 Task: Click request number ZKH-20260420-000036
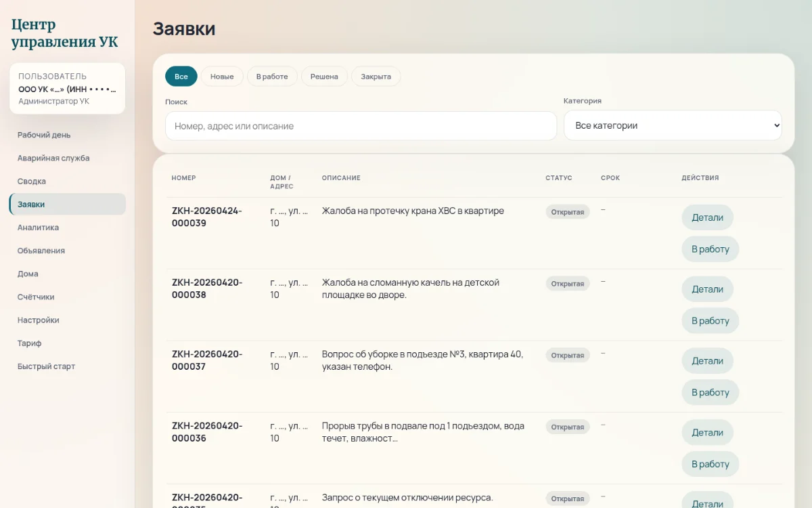(x=207, y=432)
